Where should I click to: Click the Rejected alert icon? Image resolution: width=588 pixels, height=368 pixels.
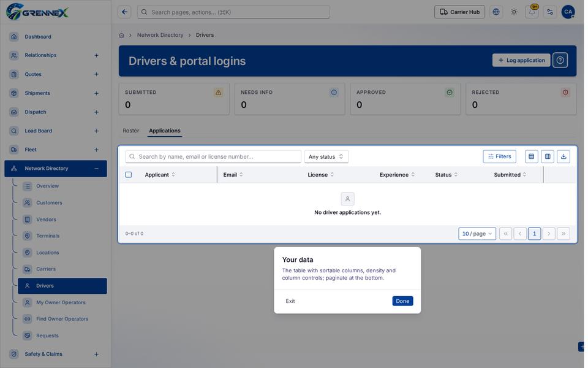(565, 93)
